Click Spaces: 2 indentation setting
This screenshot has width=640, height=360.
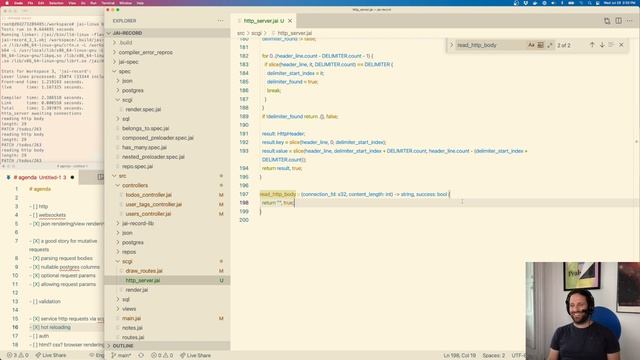(x=494, y=356)
